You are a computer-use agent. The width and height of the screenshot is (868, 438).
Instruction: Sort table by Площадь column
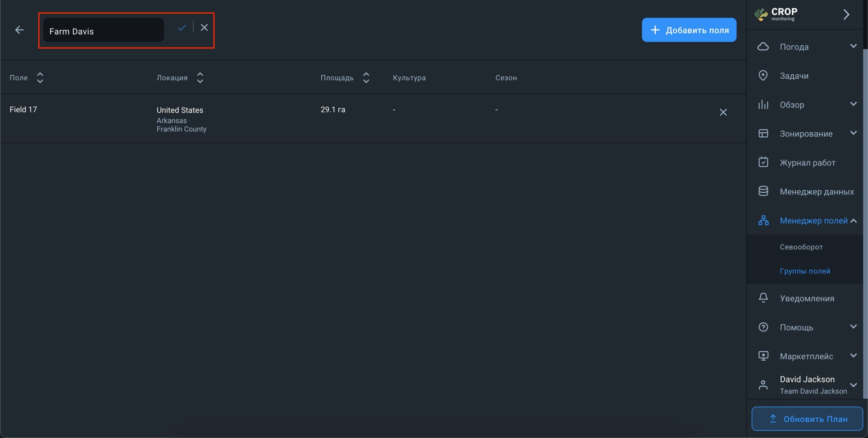click(366, 78)
